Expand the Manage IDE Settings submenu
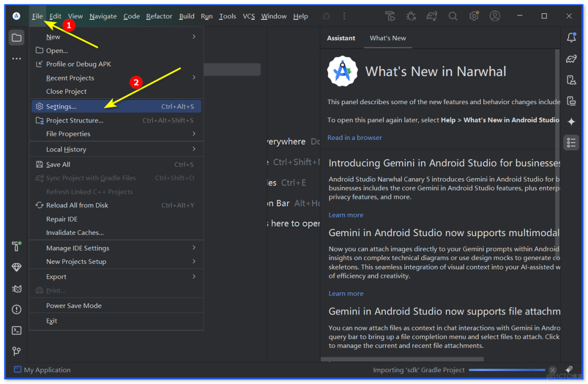 (78, 248)
